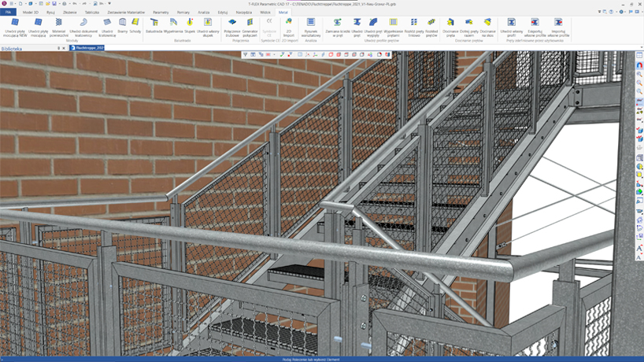The image size is (644, 362).
Task: Select 'Zamiana ścieżki w pręt' tool
Action: (338, 28)
